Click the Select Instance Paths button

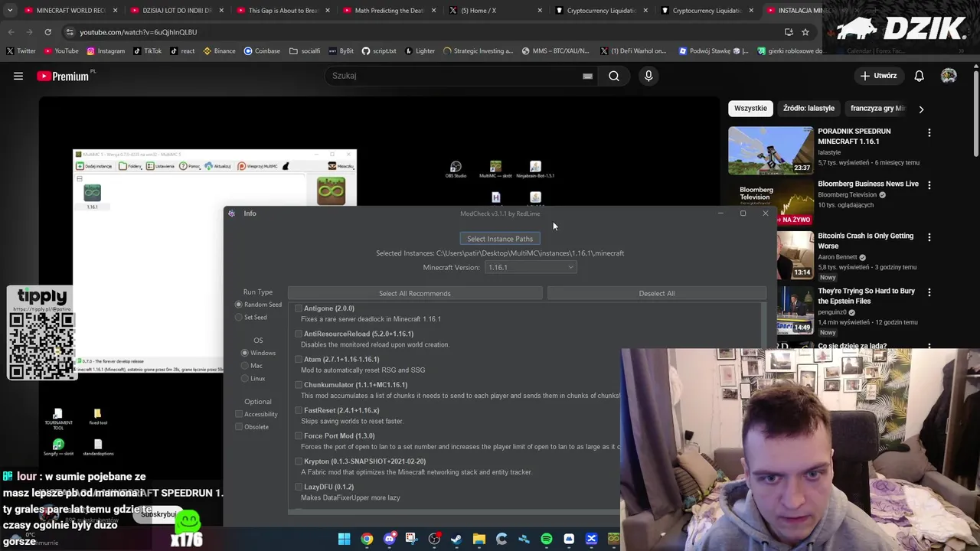click(500, 239)
